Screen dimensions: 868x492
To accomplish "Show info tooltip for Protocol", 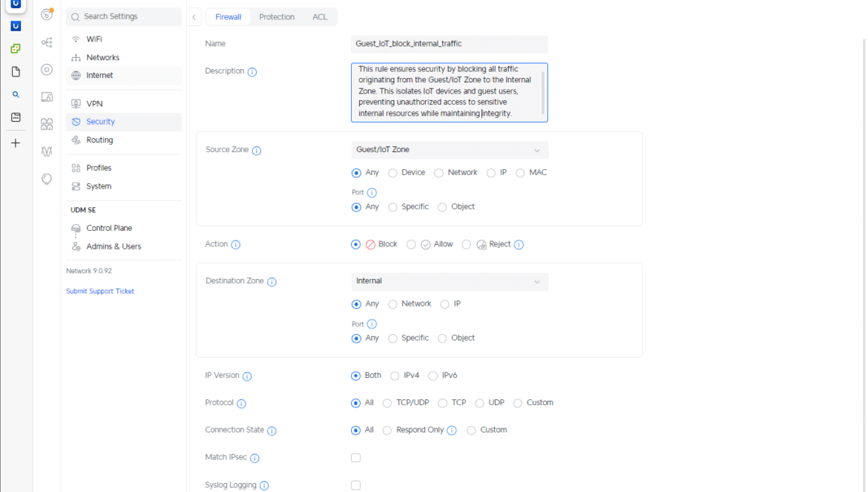I will coord(241,404).
